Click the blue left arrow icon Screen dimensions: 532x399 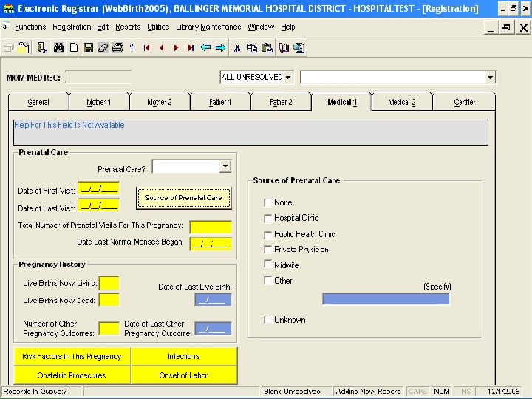tap(205, 48)
